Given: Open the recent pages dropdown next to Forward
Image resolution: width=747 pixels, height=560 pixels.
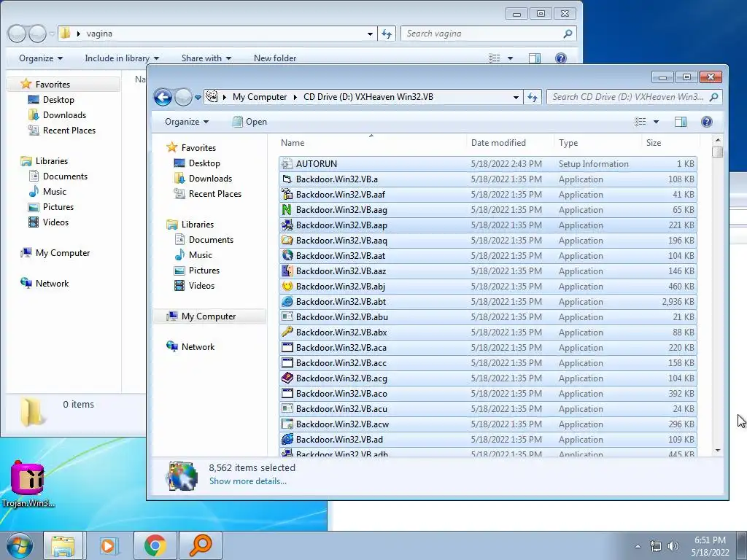Looking at the screenshot, I should 198,98.
